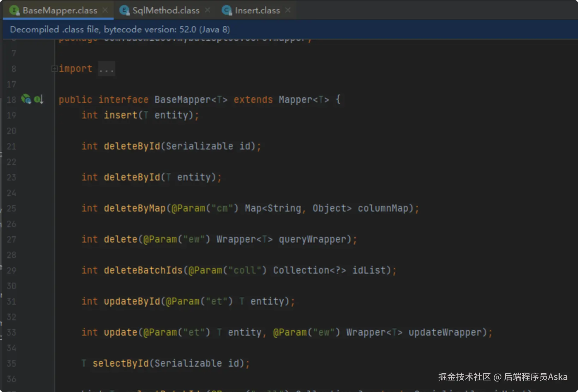Click the deleteByMap method name
Screen dimensions: 578x392
[135, 208]
